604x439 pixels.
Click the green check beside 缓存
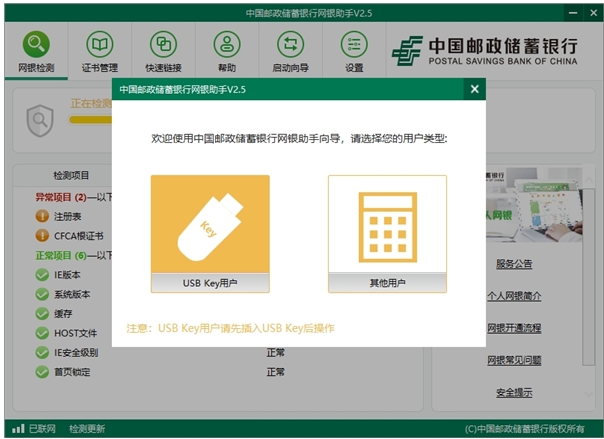[x=42, y=313]
